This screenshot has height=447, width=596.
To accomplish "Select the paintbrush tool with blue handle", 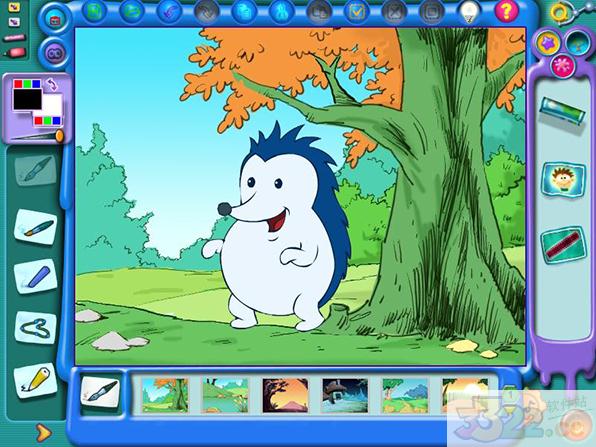I will (36, 227).
